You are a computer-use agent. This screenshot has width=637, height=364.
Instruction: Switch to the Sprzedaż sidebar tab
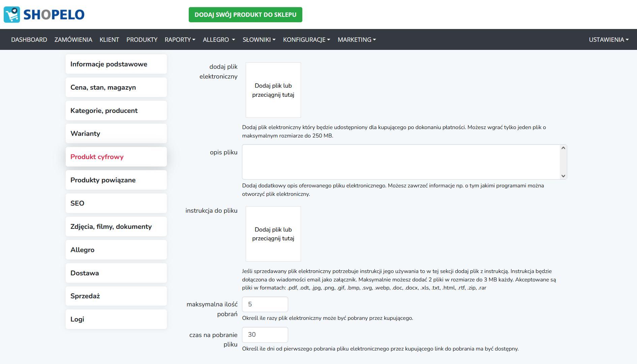116,296
